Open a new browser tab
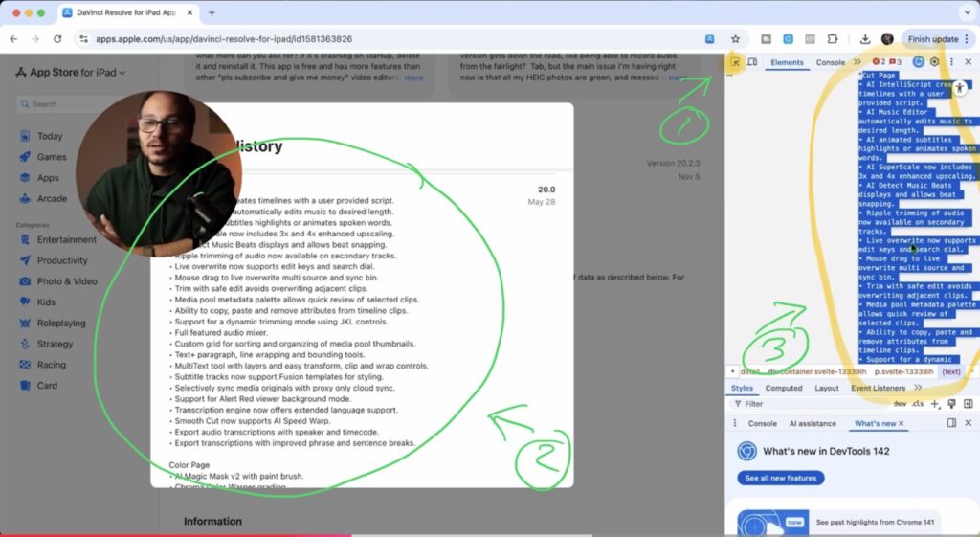This screenshot has height=537, width=980. click(x=212, y=12)
